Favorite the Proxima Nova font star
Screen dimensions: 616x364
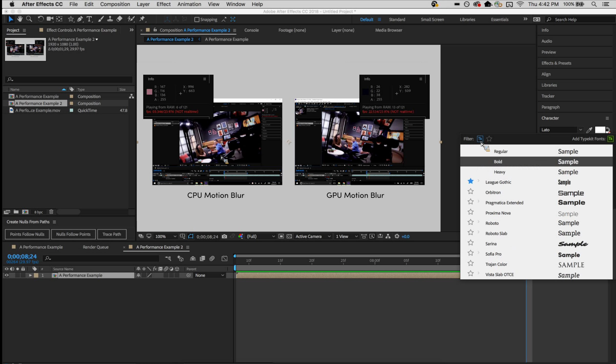click(470, 212)
